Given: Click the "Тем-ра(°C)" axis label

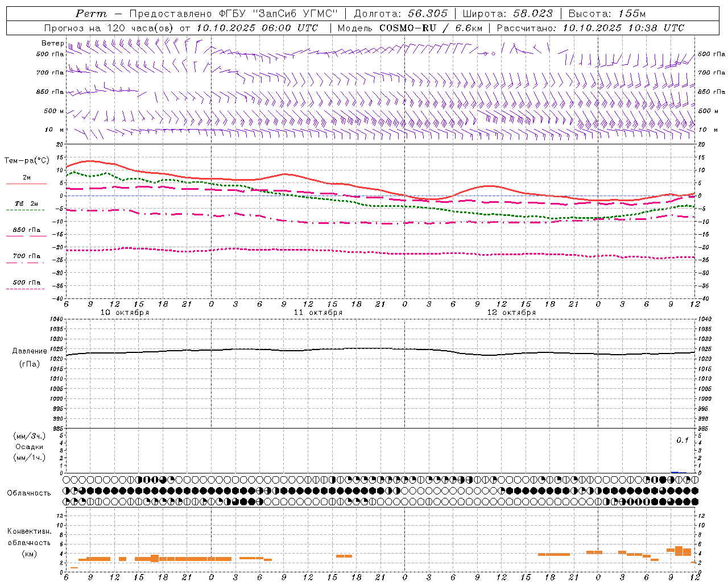Looking at the screenshot, I should [x=27, y=161].
